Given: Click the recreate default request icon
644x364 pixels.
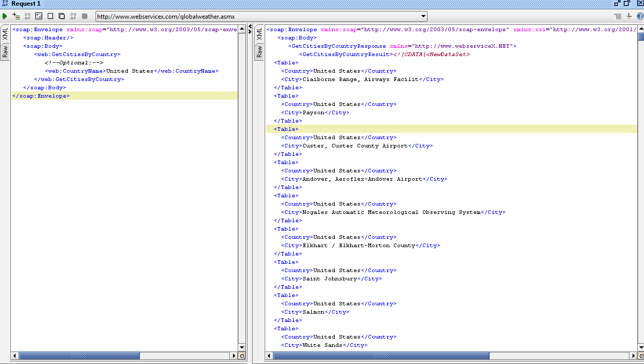Looking at the screenshot, I should pos(38,17).
